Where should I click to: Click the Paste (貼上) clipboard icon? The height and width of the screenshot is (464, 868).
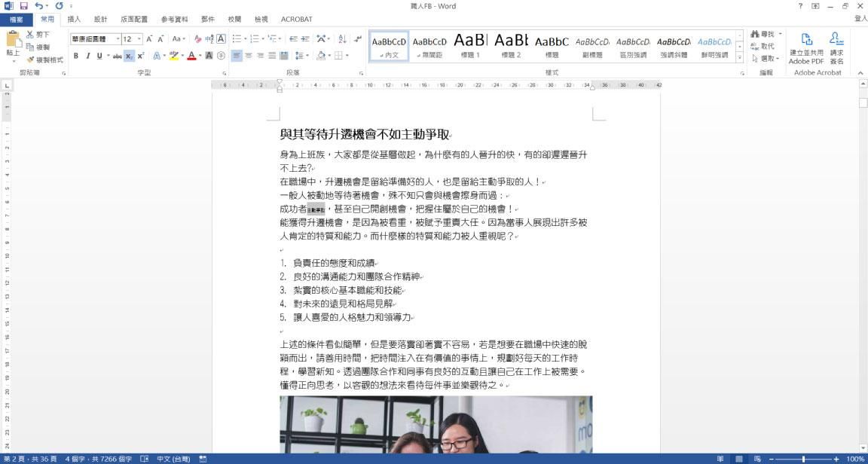[x=13, y=42]
